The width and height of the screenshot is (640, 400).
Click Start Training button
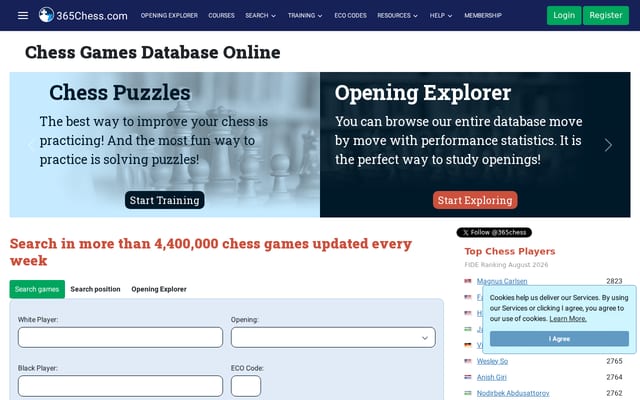click(164, 200)
